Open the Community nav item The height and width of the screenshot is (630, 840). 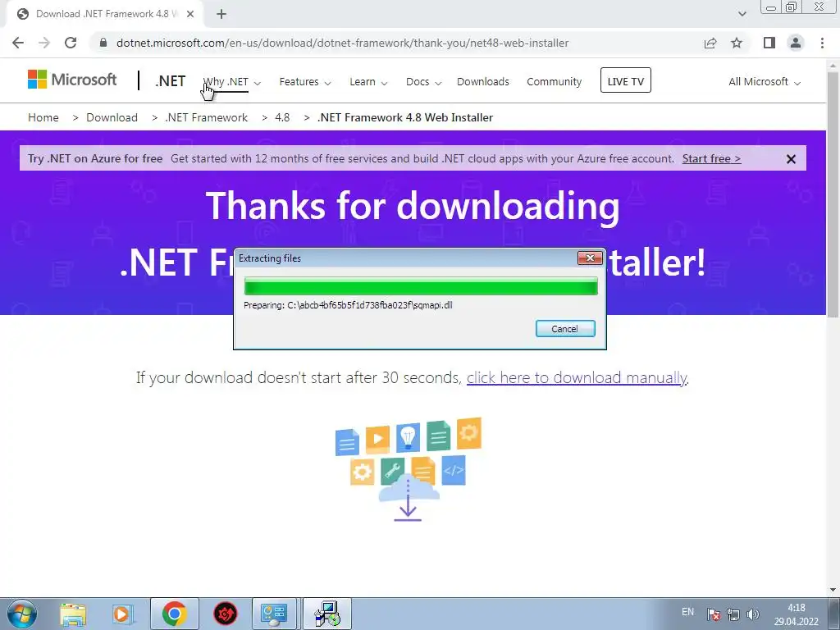(554, 82)
